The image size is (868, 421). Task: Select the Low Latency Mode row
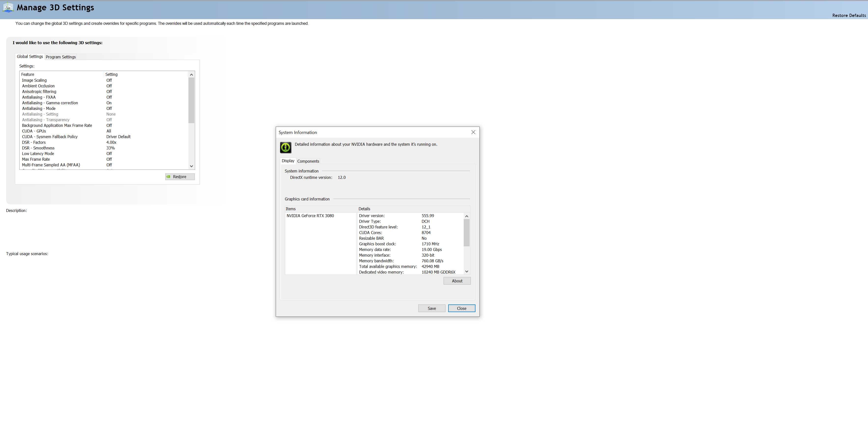pos(104,154)
